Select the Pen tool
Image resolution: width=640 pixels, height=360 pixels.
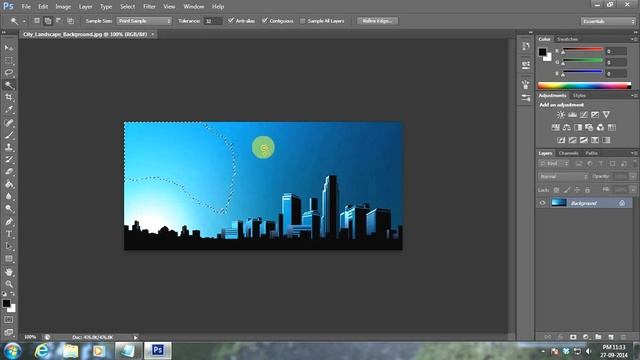point(9,222)
